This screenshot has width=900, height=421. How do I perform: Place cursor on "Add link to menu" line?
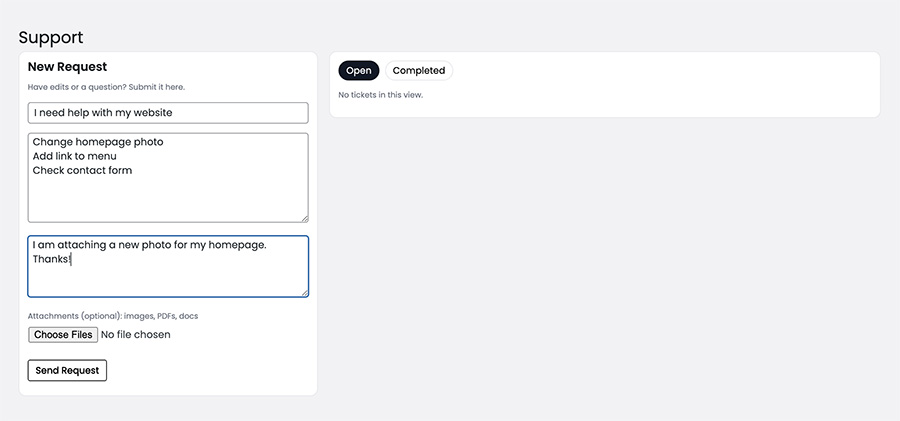pyautogui.click(x=75, y=156)
